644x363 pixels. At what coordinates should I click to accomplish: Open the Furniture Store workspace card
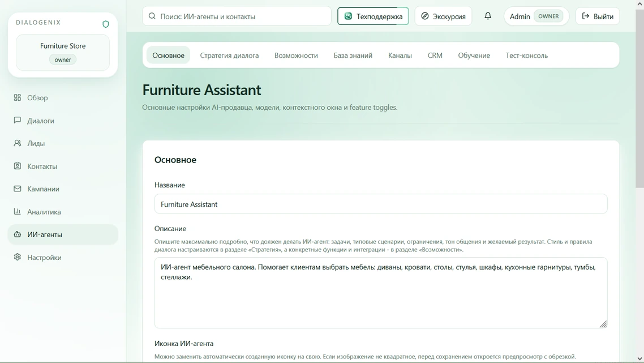coord(63,52)
